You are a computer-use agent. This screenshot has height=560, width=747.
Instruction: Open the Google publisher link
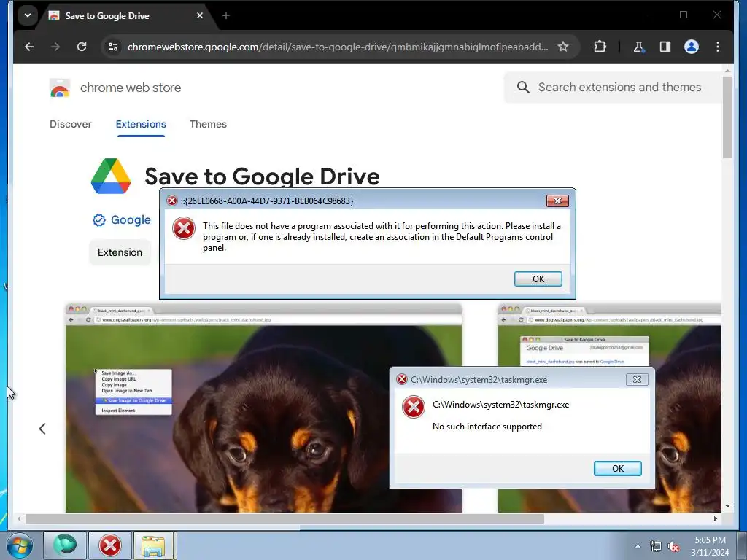point(131,220)
